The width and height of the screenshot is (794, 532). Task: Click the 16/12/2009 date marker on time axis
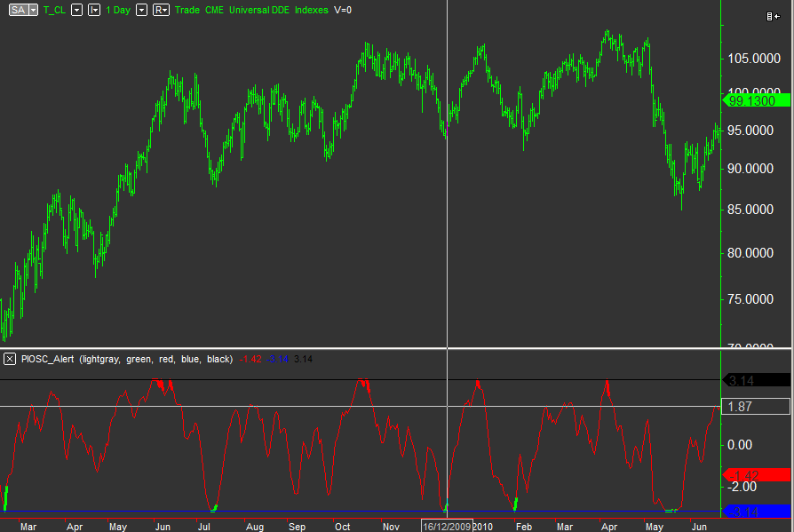(447, 526)
